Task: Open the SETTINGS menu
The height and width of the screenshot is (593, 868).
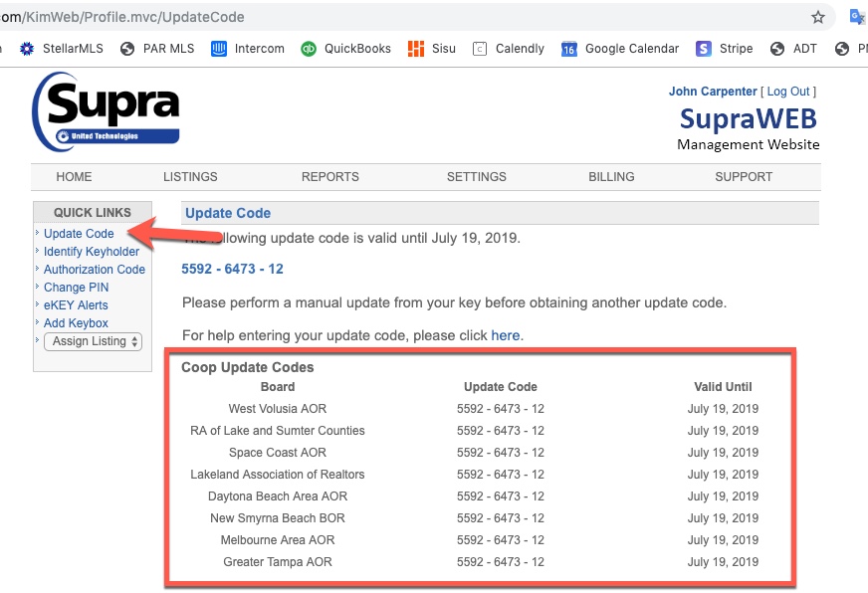Action: click(x=476, y=176)
